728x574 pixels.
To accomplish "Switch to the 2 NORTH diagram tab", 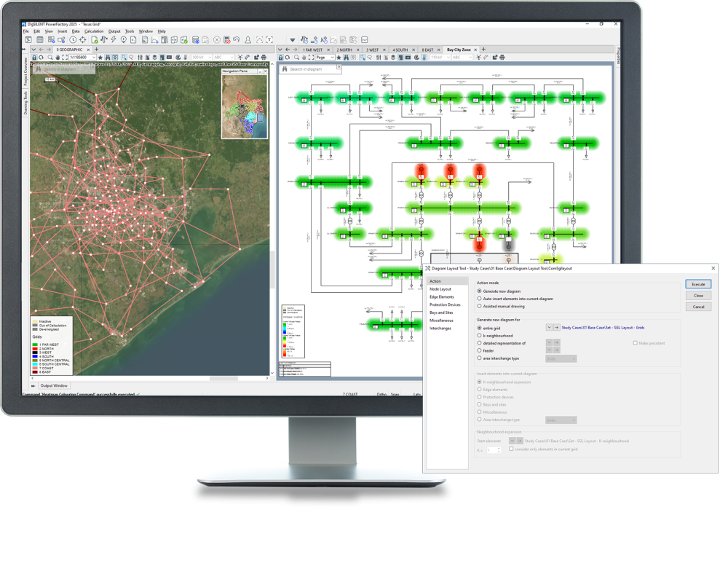I will [344, 50].
